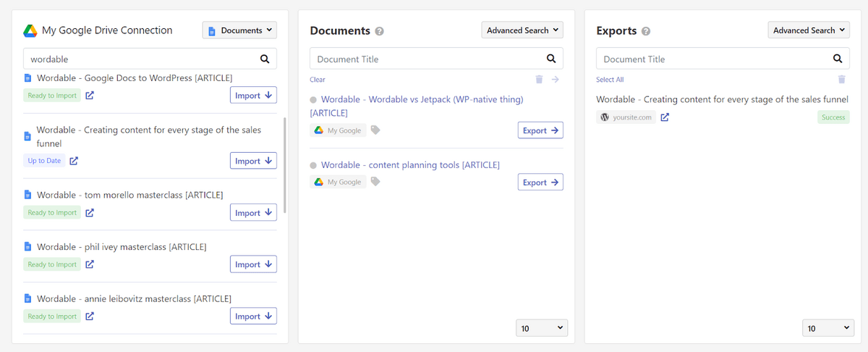The height and width of the screenshot is (352, 868).
Task: Click Google Drive list scrollbar
Action: pos(285,165)
